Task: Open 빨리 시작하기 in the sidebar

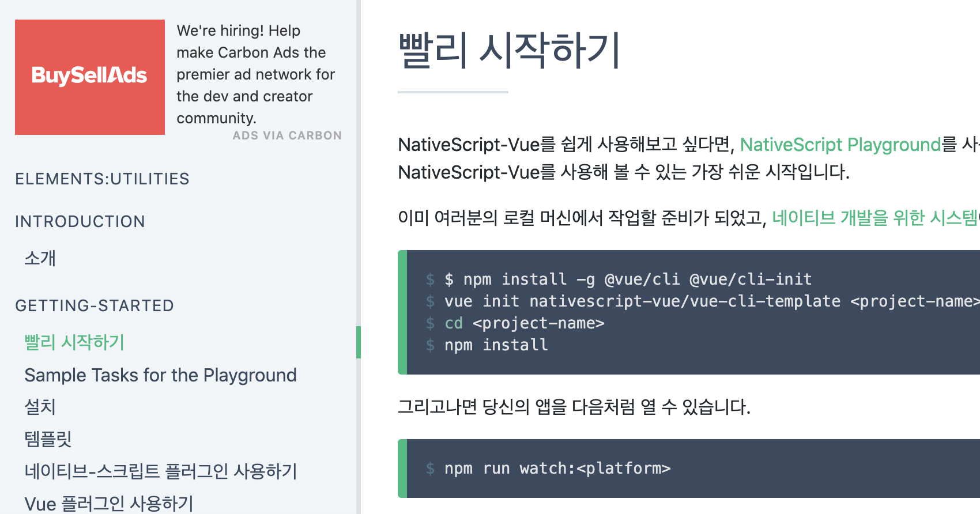Action: coord(74,342)
